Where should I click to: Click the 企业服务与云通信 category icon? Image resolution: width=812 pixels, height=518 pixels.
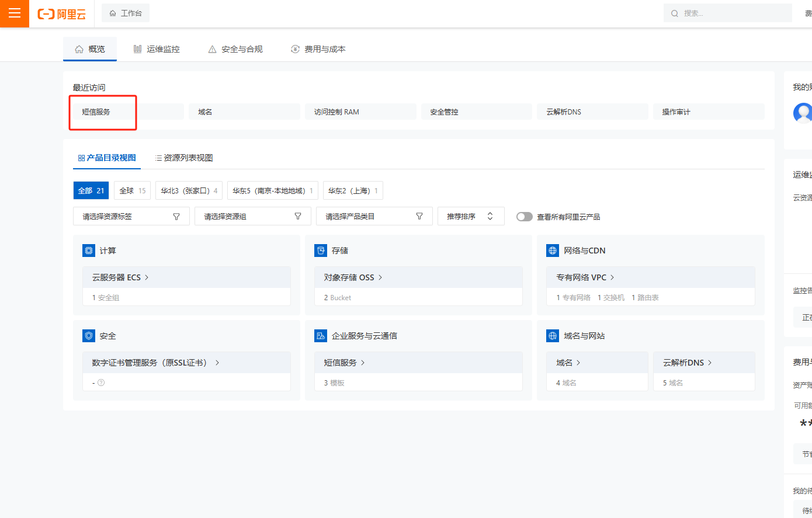tap(321, 336)
